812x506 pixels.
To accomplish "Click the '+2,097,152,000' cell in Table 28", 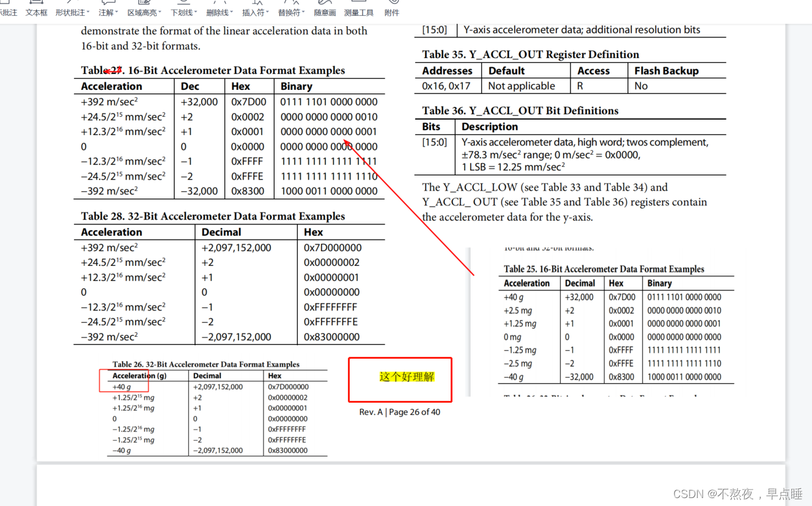I will (236, 248).
